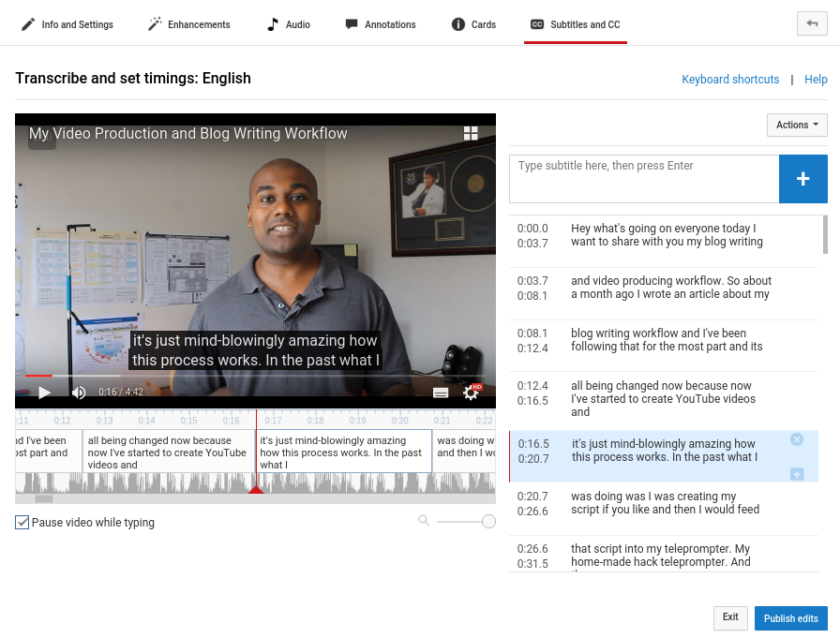
Task: Click the HD quality badge on the gear
Action: coord(477,384)
